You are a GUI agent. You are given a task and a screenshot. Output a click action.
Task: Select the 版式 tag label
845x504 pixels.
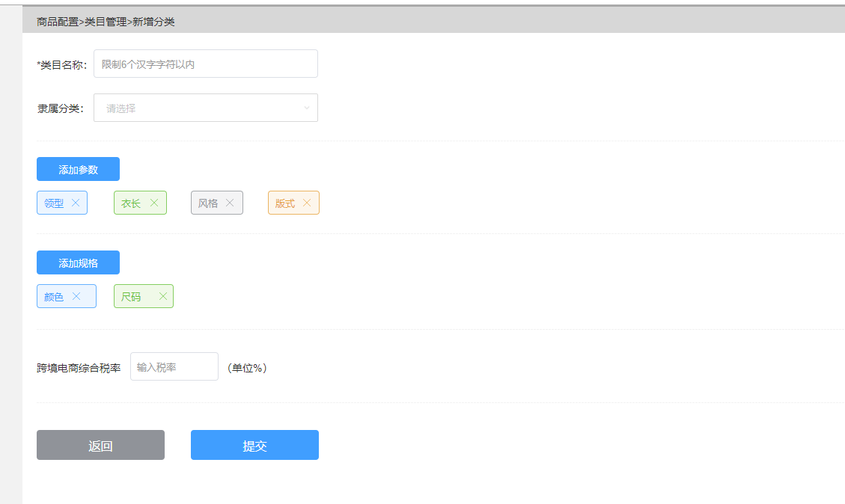(285, 203)
